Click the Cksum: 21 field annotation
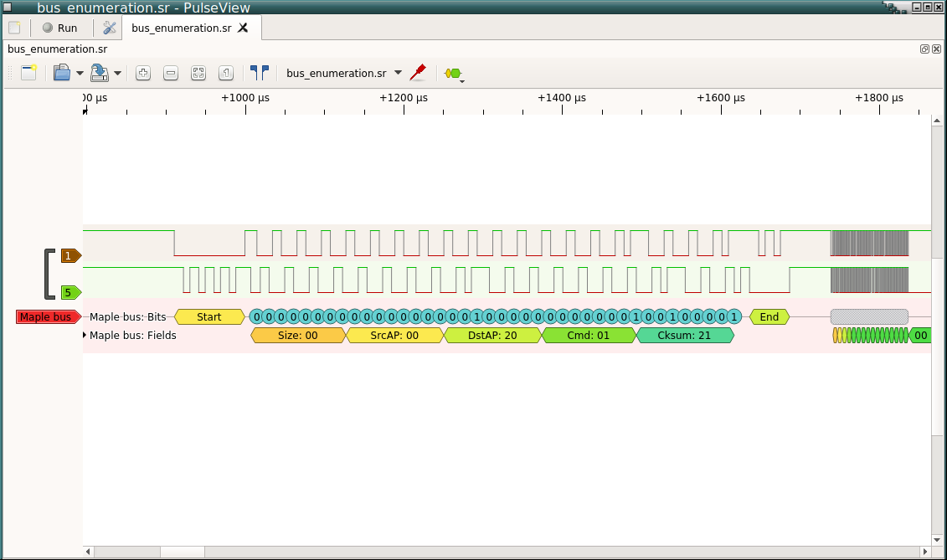The height and width of the screenshot is (560, 947). (685, 336)
